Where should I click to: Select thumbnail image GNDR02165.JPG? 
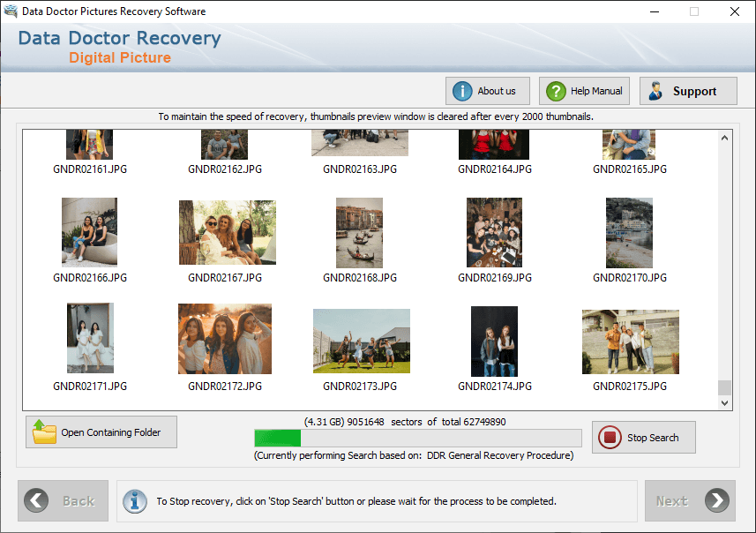click(629, 144)
